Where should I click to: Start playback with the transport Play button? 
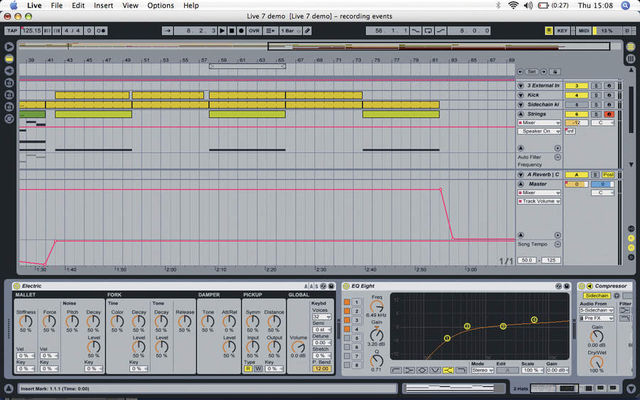click(x=222, y=31)
